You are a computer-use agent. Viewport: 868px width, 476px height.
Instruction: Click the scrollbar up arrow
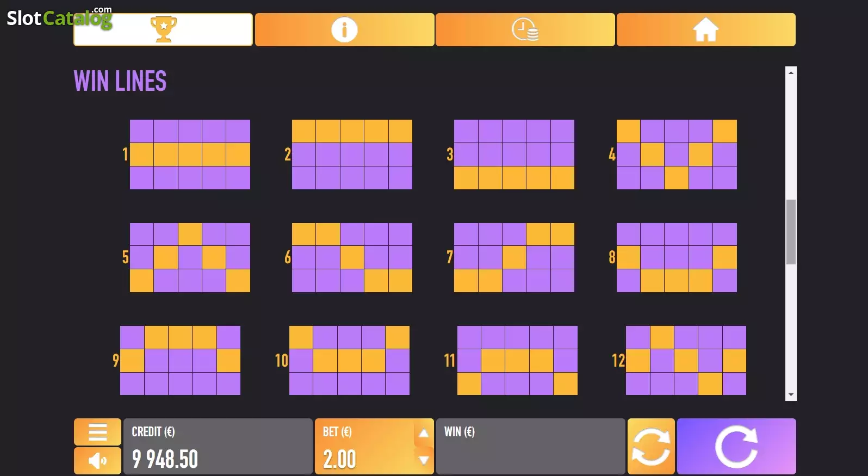(791, 72)
